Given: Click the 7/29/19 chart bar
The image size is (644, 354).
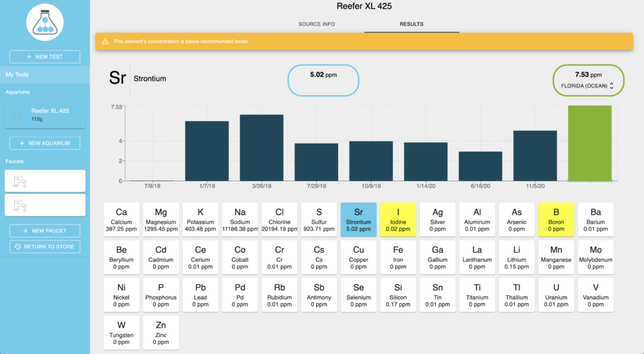Looking at the screenshot, I should (x=316, y=162).
